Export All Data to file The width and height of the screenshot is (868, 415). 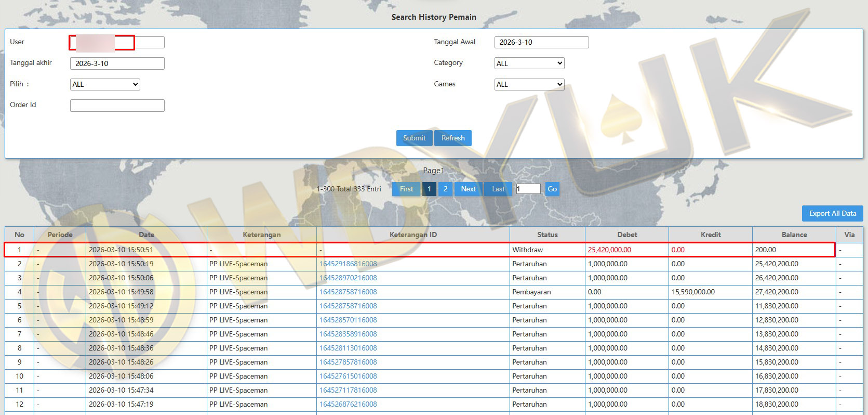(x=832, y=213)
